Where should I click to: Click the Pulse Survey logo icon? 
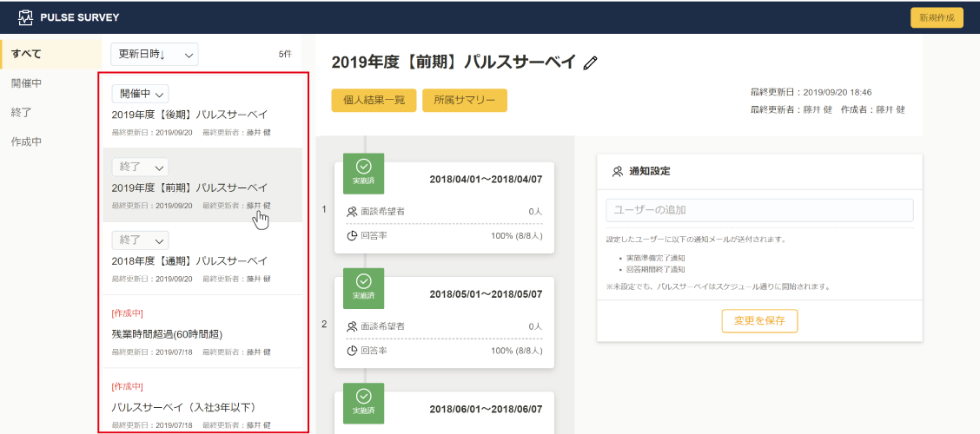[25, 17]
